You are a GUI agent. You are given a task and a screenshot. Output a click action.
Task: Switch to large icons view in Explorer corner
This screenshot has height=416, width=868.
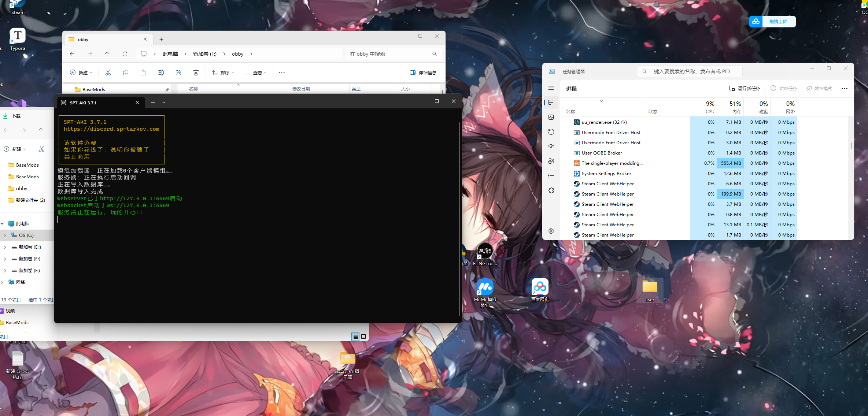tap(363, 337)
